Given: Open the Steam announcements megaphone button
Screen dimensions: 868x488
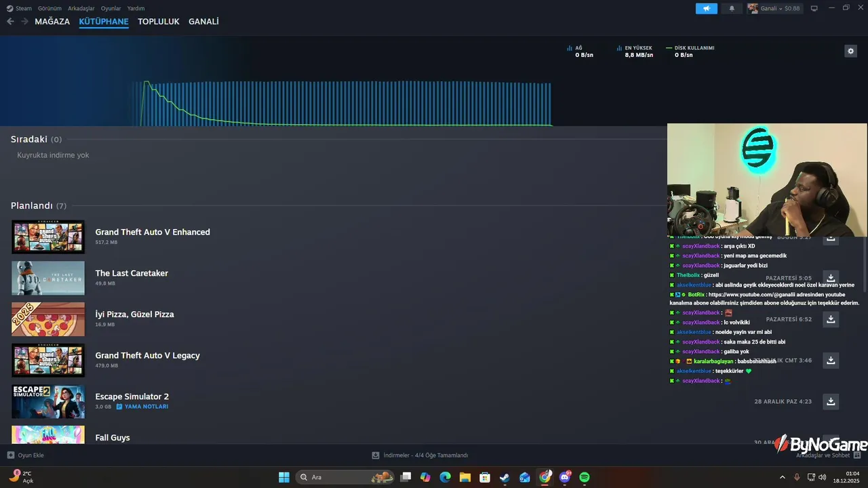Looking at the screenshot, I should [706, 8].
